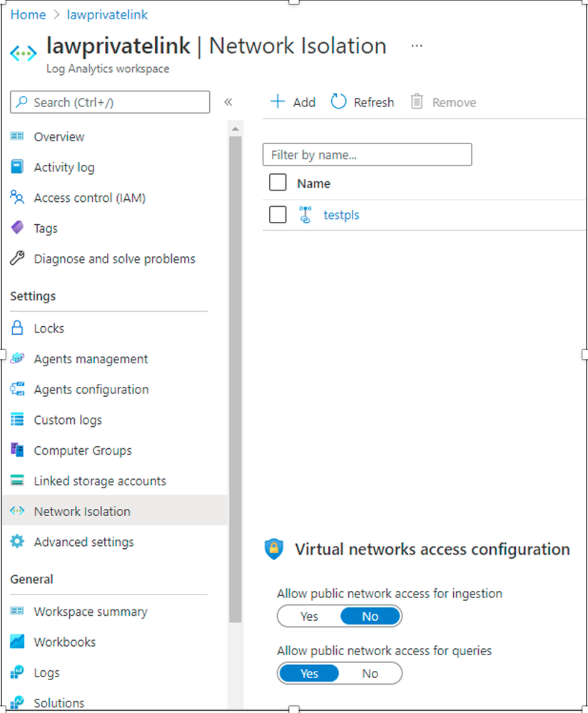588x713 pixels.
Task: Click the purple Tags icon
Action: click(x=17, y=228)
